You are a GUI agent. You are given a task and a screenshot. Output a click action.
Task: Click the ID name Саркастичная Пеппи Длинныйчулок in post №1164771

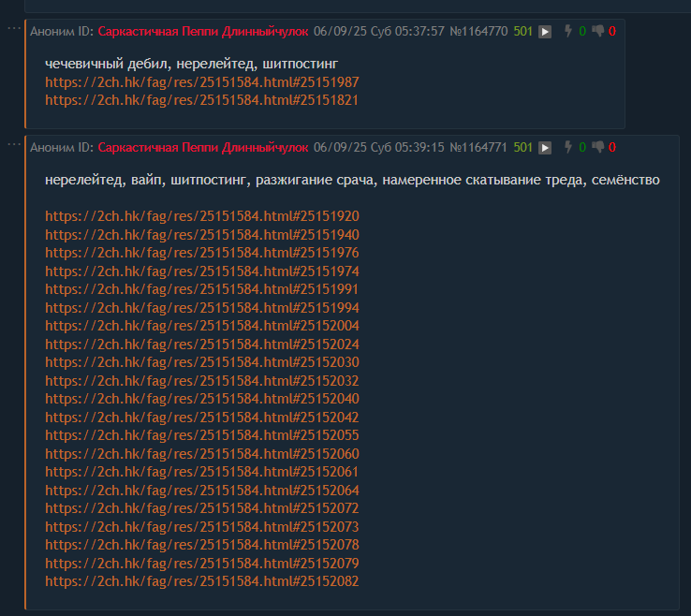[203, 148]
